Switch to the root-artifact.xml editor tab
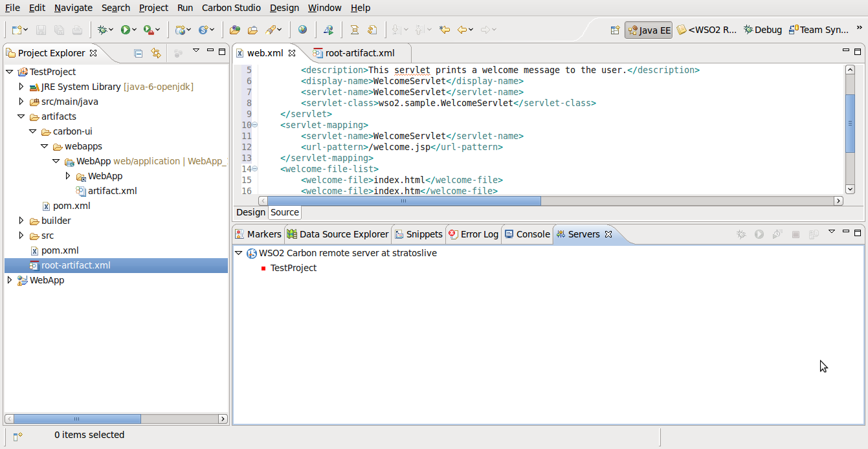868x449 pixels. pyautogui.click(x=353, y=53)
